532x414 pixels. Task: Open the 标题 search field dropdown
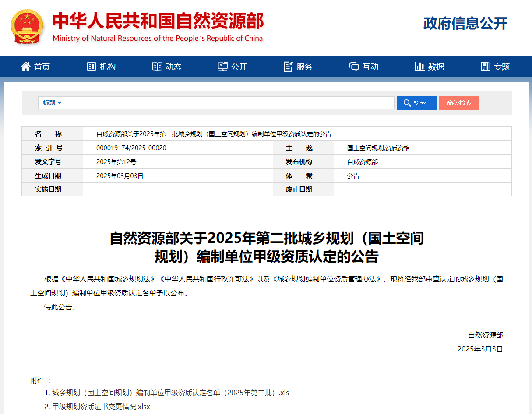pos(52,103)
